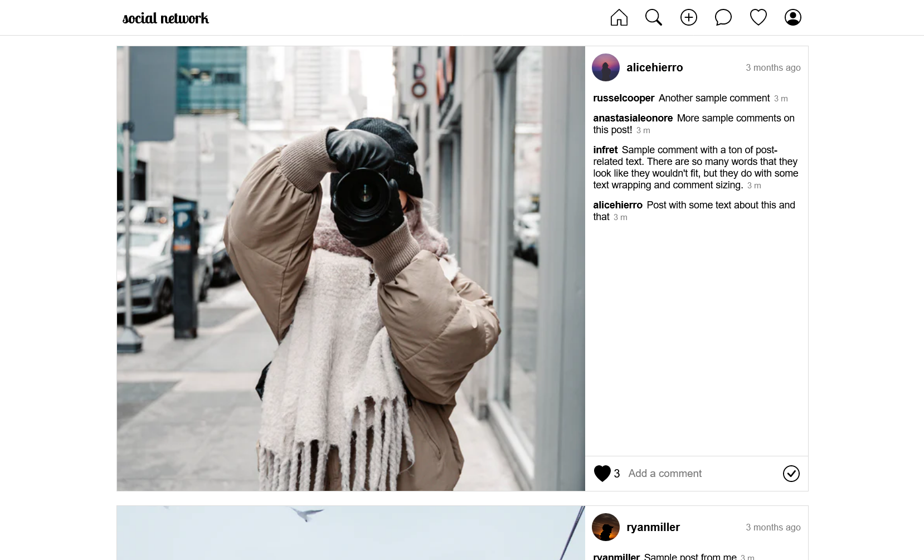Screen dimensions: 924x560
Task: Open the seagull sky post image
Action: point(351,533)
